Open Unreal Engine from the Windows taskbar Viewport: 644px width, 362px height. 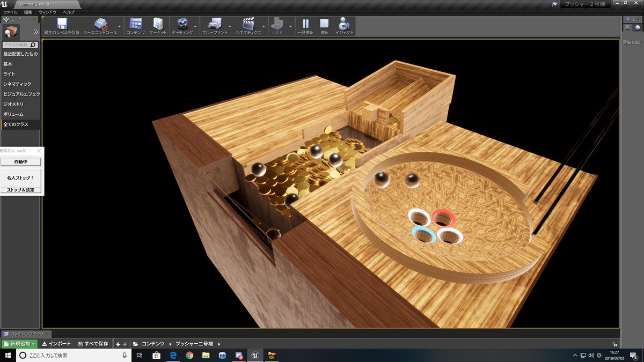click(x=255, y=355)
